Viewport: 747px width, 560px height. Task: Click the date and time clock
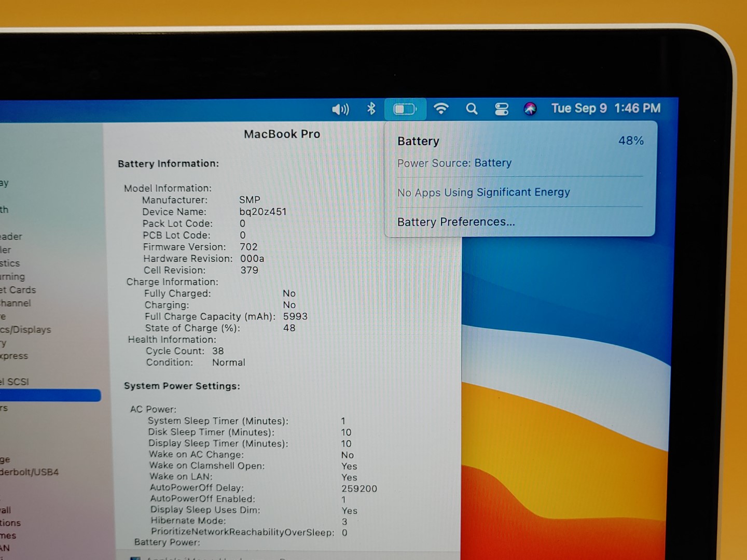point(605,108)
